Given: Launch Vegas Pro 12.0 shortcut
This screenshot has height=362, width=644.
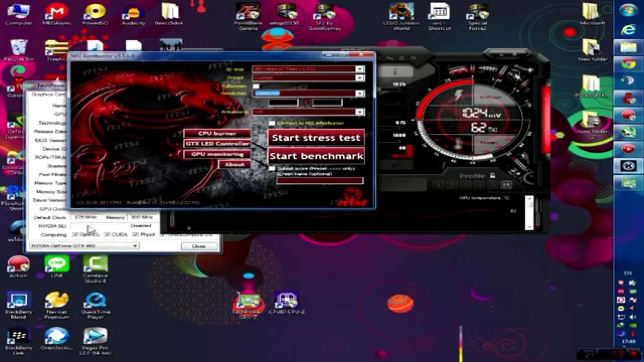Looking at the screenshot, I should tap(95, 342).
